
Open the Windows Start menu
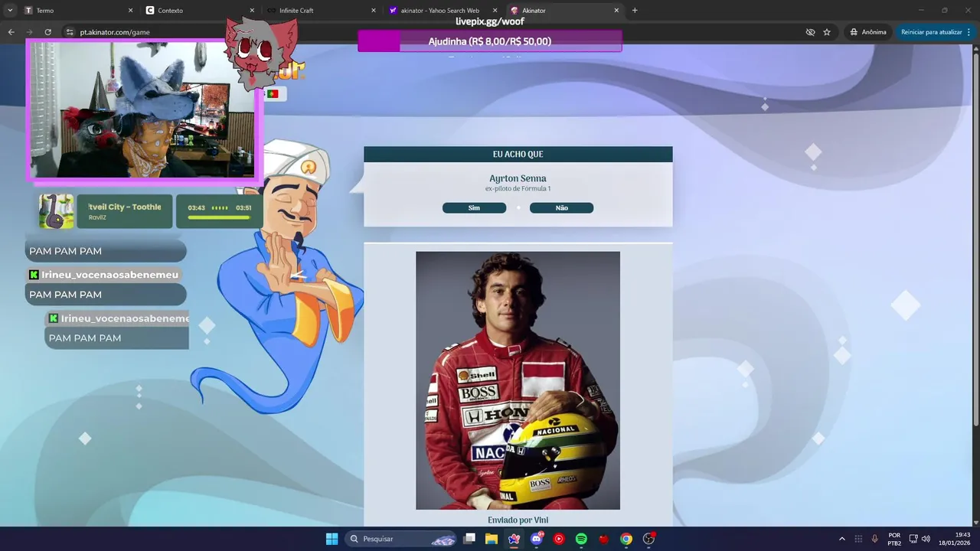click(332, 539)
